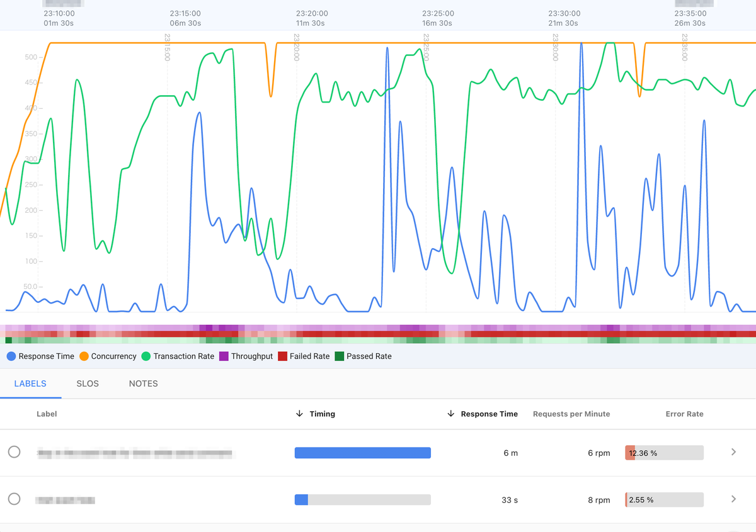Click the purple Throughput legend square
The height and width of the screenshot is (532, 756).
pyautogui.click(x=224, y=356)
